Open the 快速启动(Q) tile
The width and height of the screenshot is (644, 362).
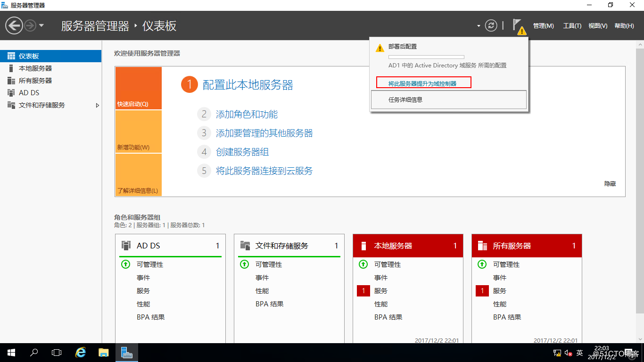pyautogui.click(x=139, y=88)
